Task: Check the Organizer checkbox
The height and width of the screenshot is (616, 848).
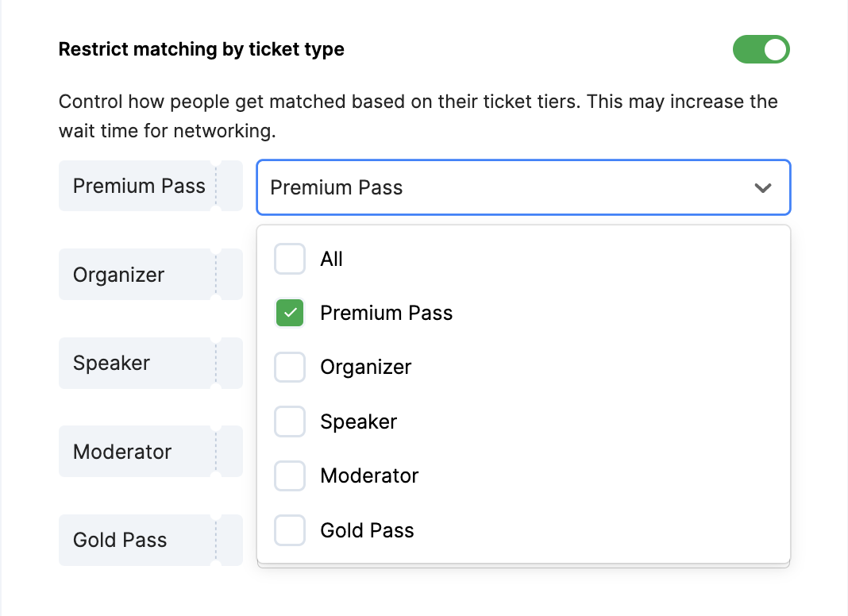Action: coord(290,367)
